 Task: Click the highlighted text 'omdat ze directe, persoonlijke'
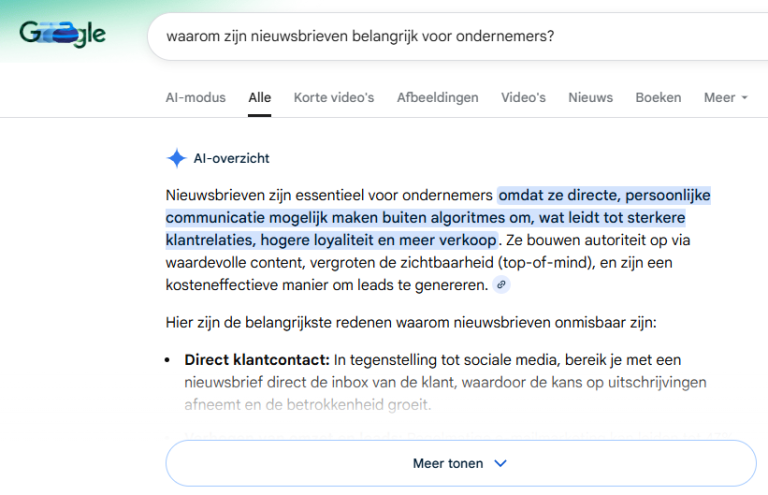tap(604, 195)
